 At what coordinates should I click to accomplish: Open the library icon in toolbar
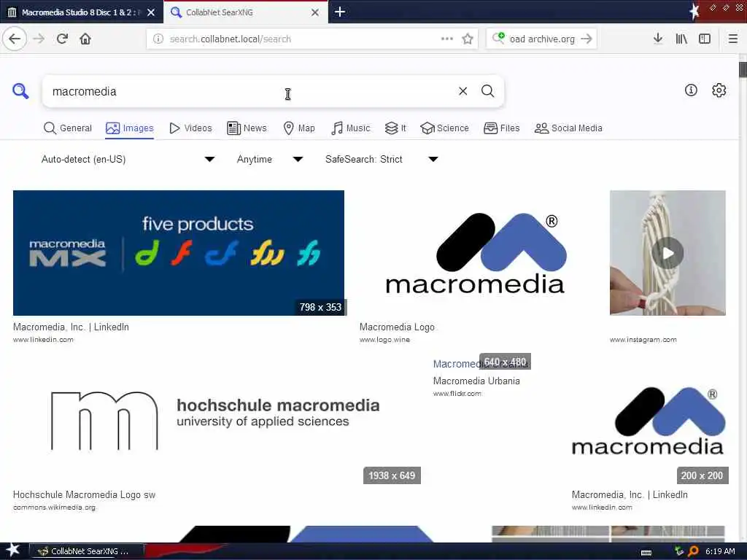tap(681, 39)
